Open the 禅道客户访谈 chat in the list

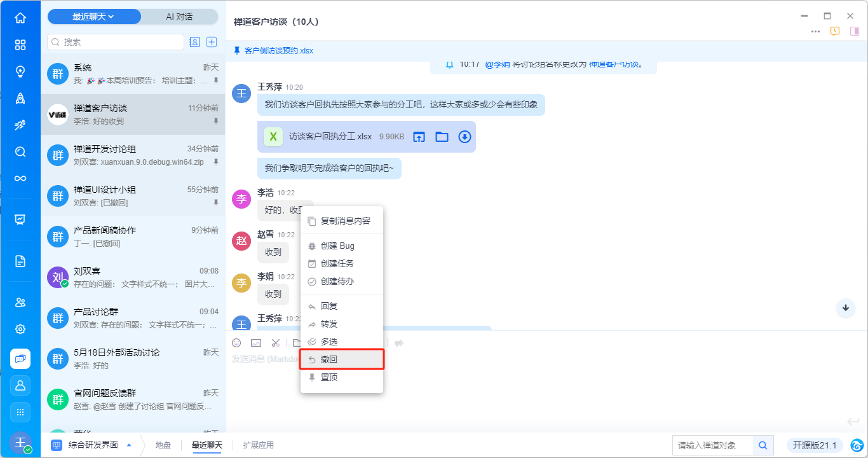pyautogui.click(x=133, y=114)
